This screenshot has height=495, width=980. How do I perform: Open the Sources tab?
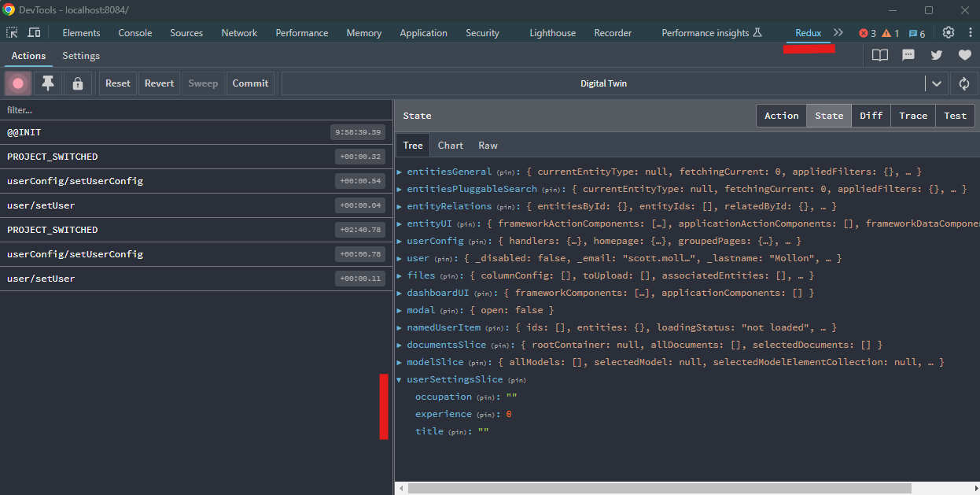(186, 33)
